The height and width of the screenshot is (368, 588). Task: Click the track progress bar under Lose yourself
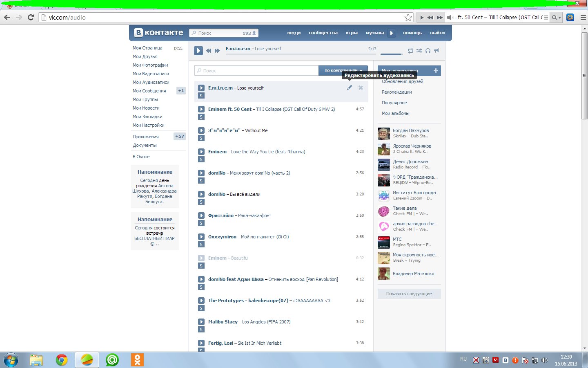301,54
